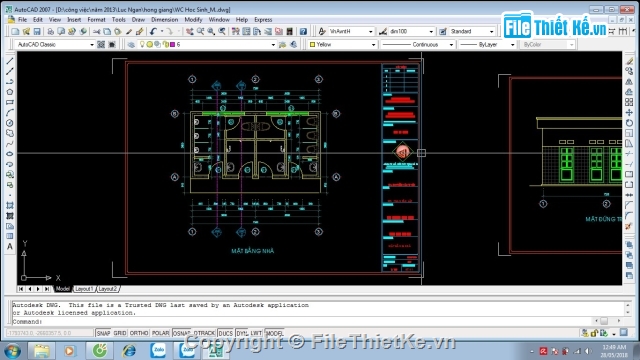The height and width of the screenshot is (360, 640).
Task: Open the Continuous linetype dropdown
Action: 451,44
